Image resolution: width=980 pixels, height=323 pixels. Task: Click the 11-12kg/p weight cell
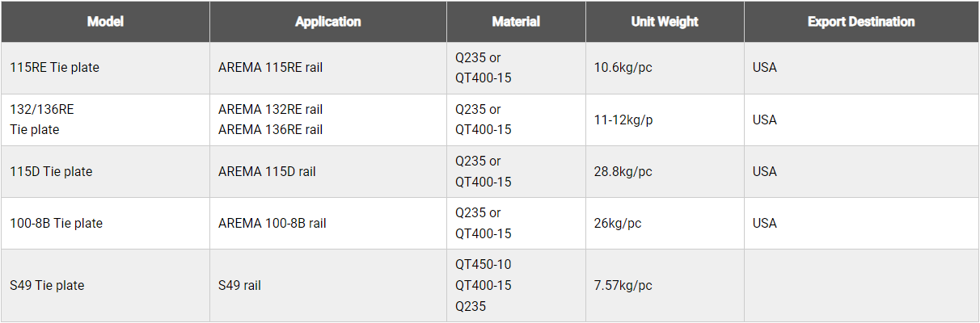coord(665,120)
